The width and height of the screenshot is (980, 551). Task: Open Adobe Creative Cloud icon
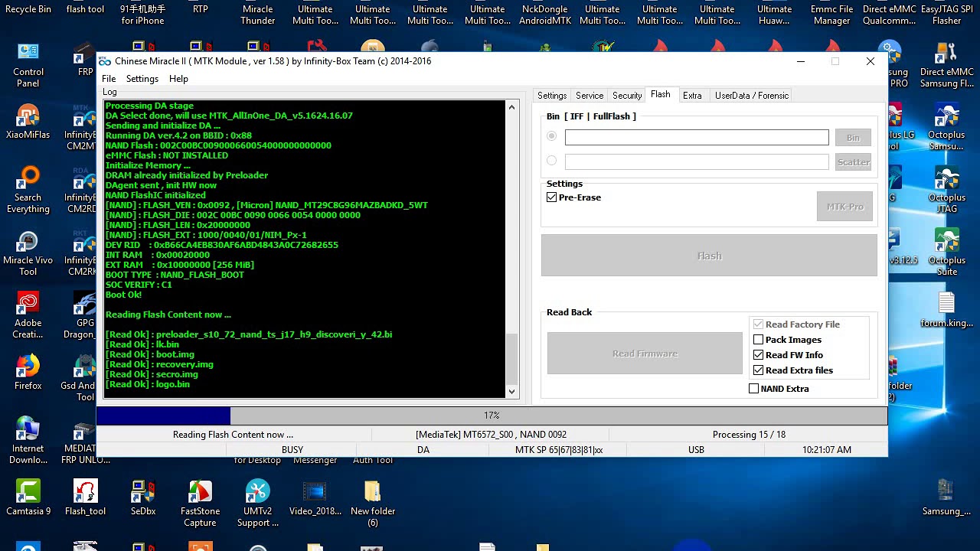(28, 315)
